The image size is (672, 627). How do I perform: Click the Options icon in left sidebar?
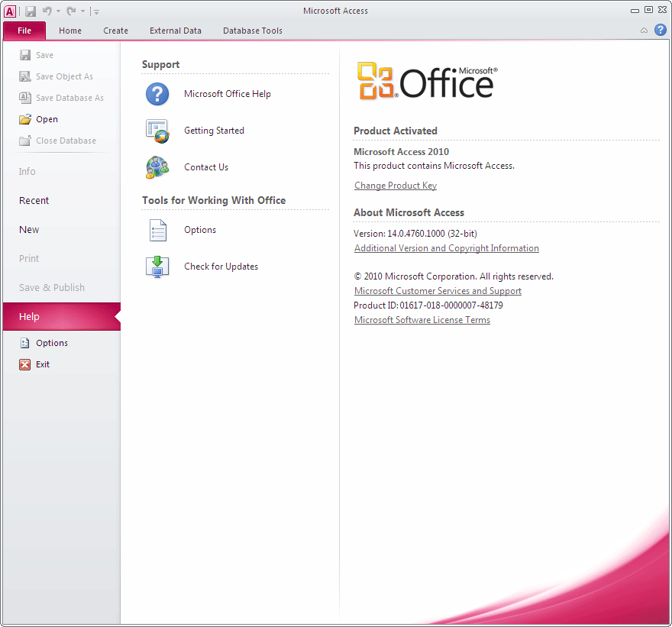point(25,343)
